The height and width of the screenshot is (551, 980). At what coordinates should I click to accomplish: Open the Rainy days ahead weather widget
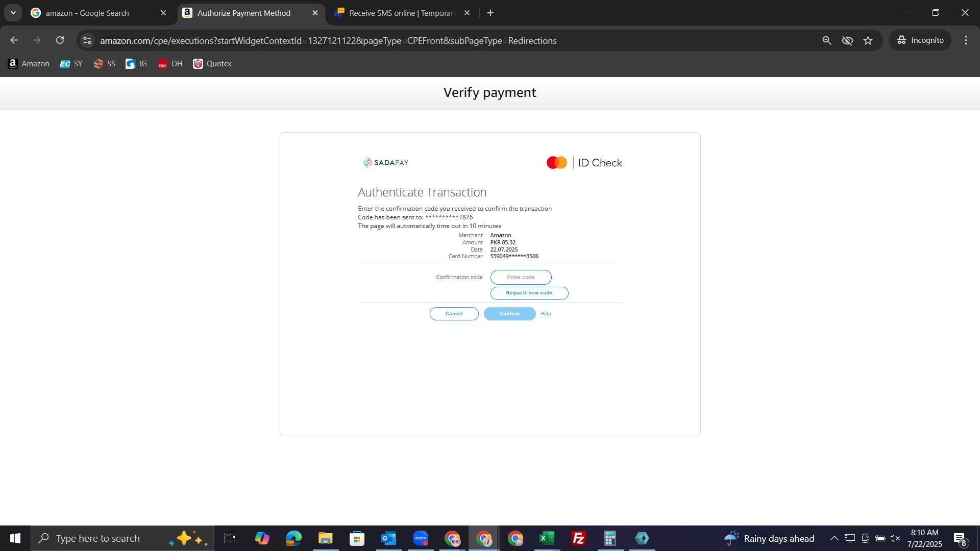click(769, 538)
